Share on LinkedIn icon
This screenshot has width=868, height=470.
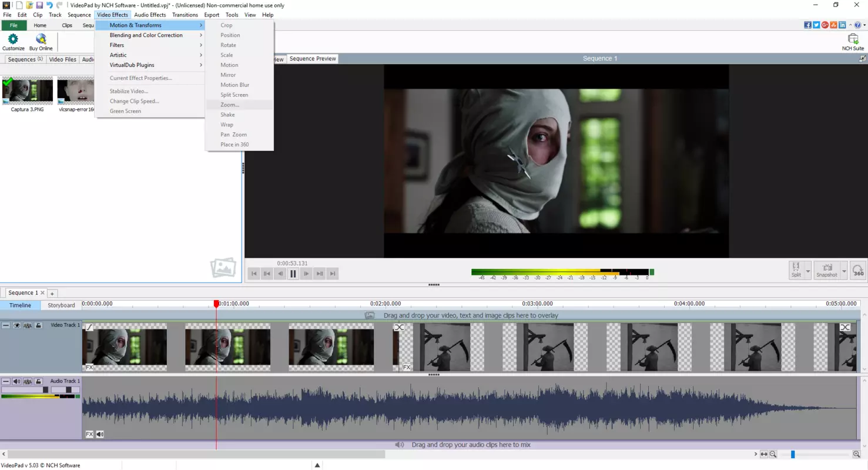(842, 25)
